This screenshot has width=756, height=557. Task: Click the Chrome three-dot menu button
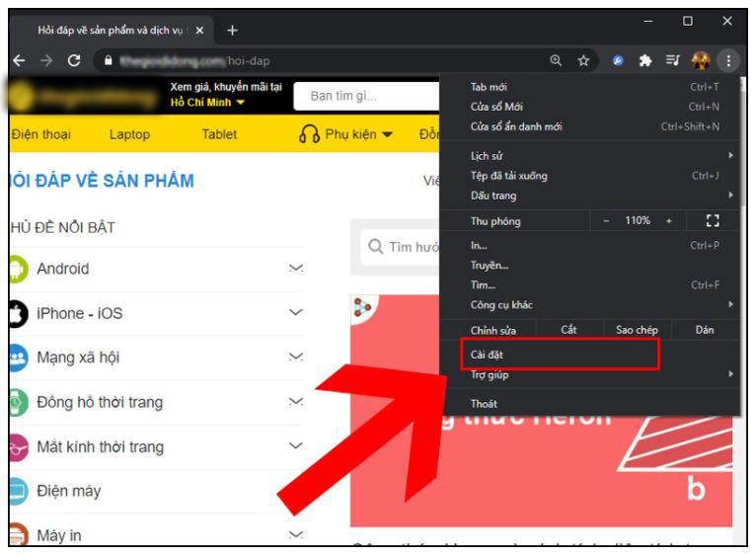[728, 61]
